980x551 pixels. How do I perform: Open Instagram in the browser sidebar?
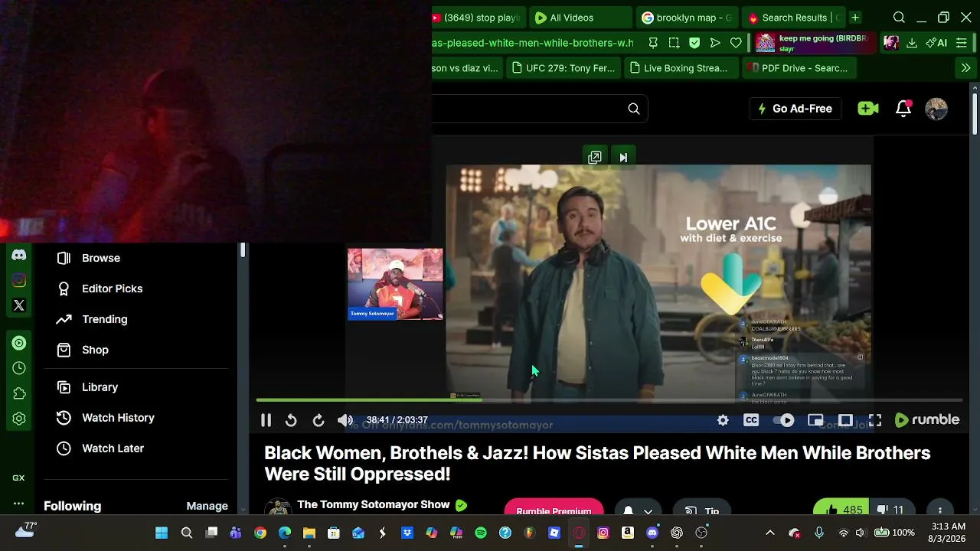tap(19, 280)
